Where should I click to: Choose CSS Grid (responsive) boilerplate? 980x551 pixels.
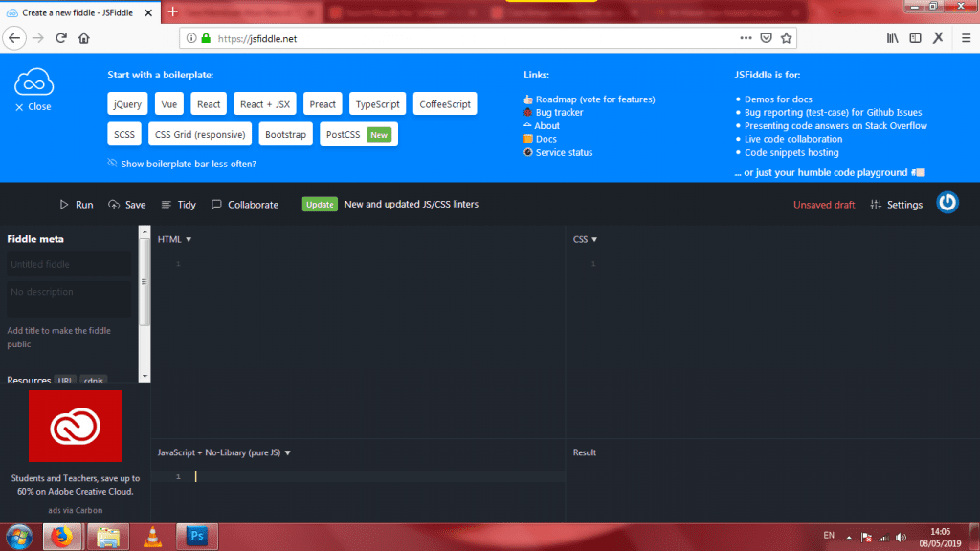[200, 134]
